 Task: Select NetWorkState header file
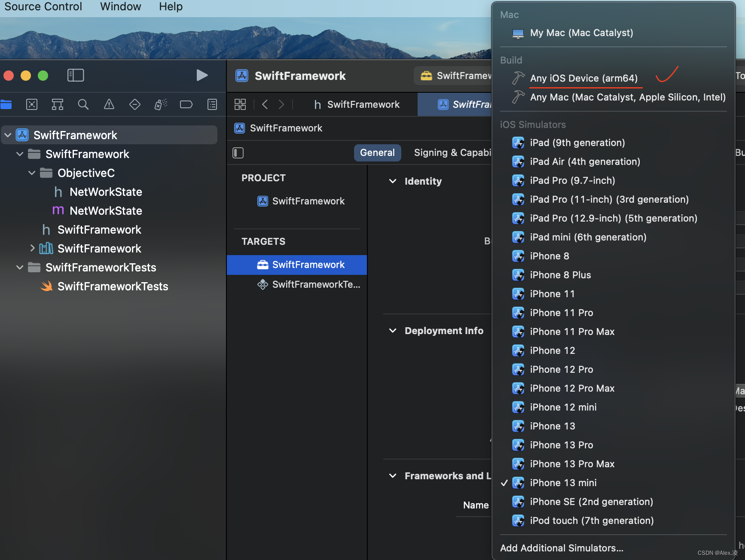coord(106,192)
